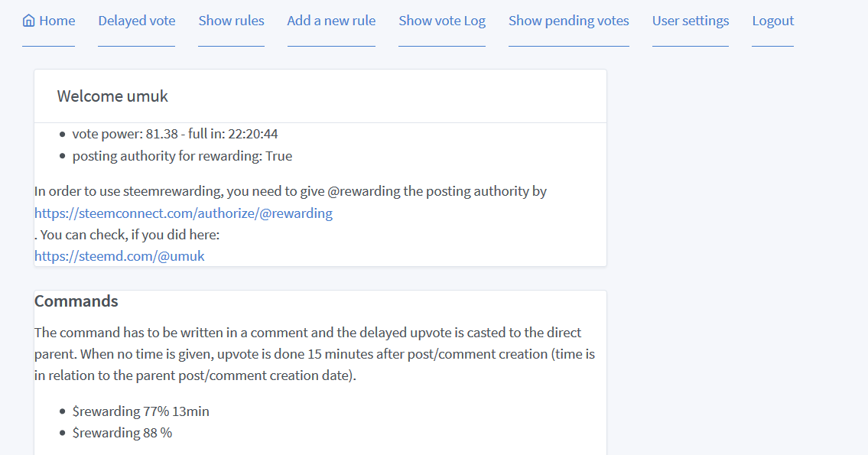
Task: Open the Delayed vote page
Action: [x=136, y=21]
